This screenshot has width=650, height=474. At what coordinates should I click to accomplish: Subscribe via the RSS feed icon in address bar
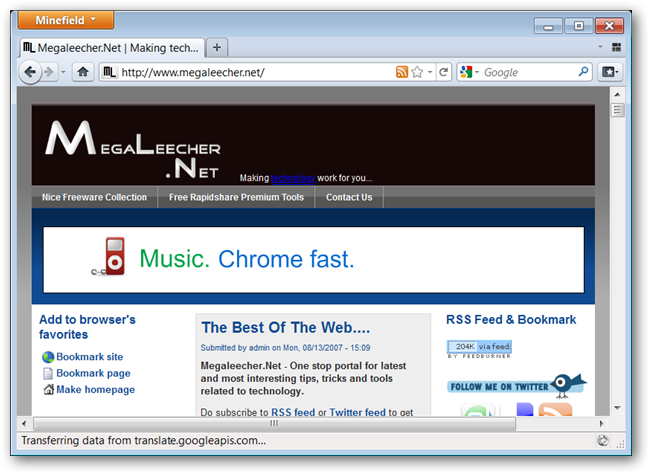[402, 72]
